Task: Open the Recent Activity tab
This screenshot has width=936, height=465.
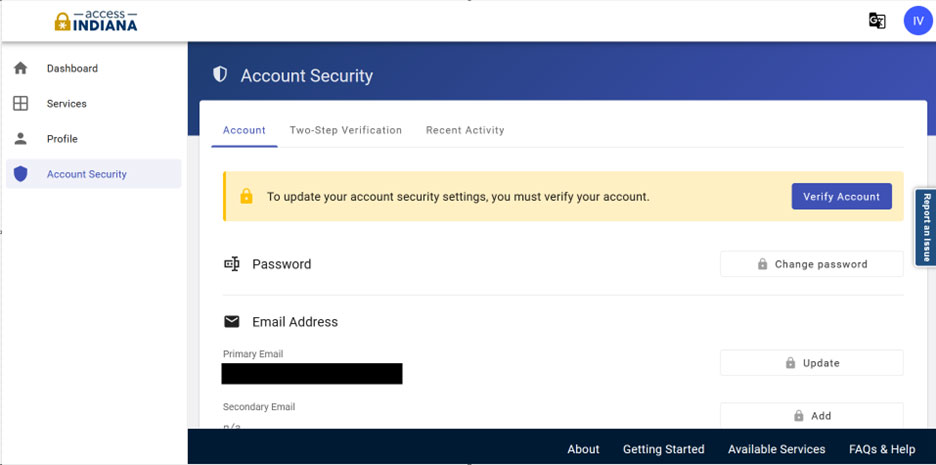Action: [x=465, y=130]
